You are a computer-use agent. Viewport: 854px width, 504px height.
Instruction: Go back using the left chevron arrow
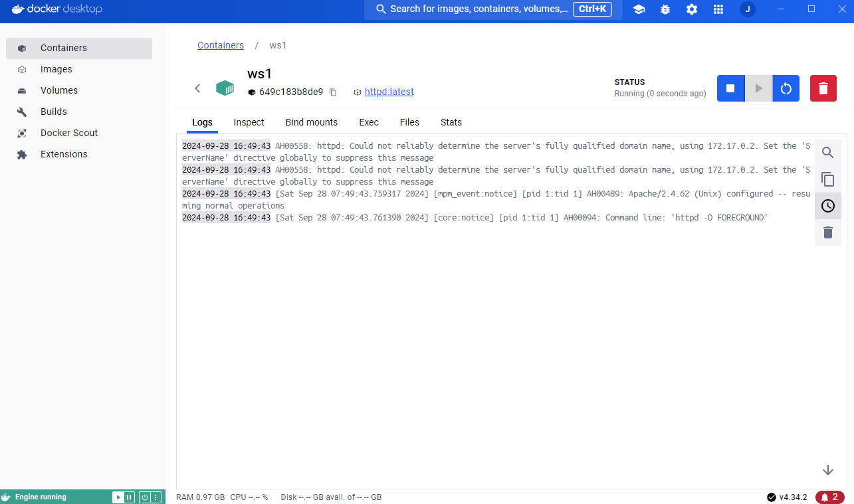click(197, 88)
